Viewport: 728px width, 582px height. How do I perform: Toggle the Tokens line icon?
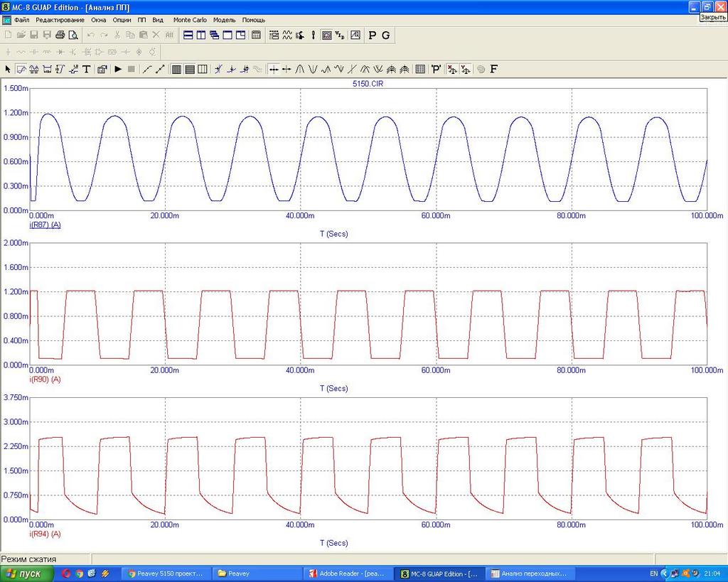(160, 69)
